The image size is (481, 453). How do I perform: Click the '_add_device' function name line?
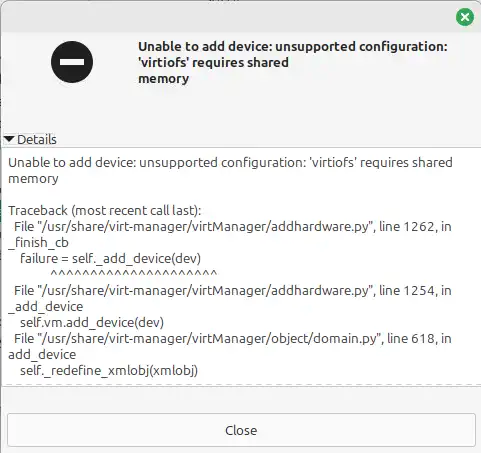pyautogui.click(x=46, y=307)
